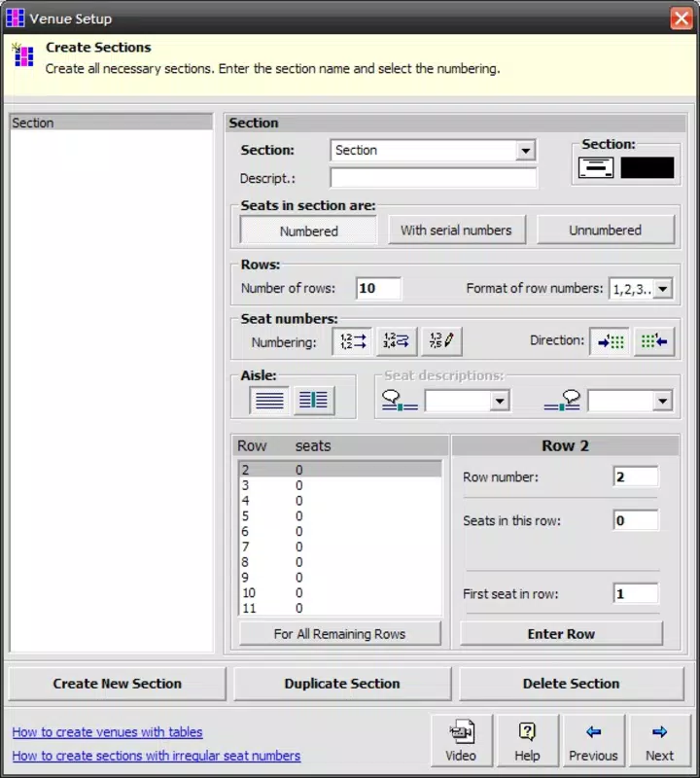The width and height of the screenshot is (700, 778).
Task: Go to Next step
Action: pos(660,741)
